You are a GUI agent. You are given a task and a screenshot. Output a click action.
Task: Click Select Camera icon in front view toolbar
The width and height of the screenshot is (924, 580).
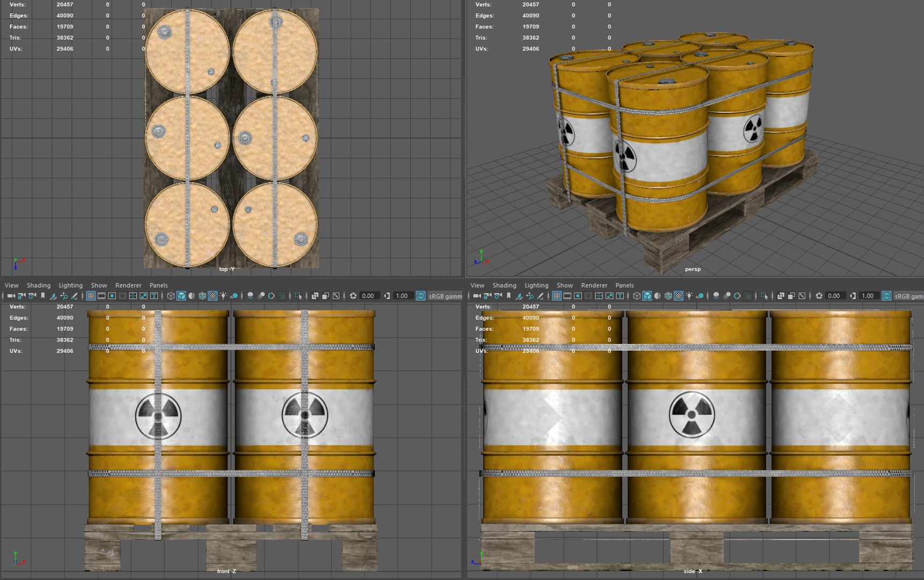point(11,296)
